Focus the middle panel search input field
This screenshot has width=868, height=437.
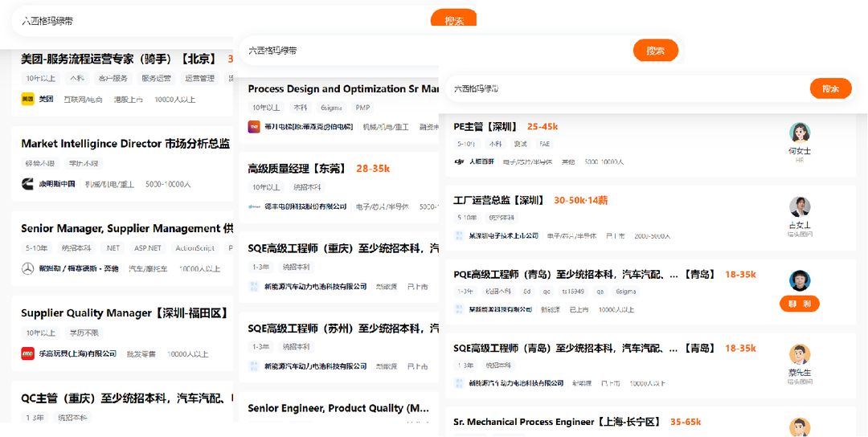(436, 51)
